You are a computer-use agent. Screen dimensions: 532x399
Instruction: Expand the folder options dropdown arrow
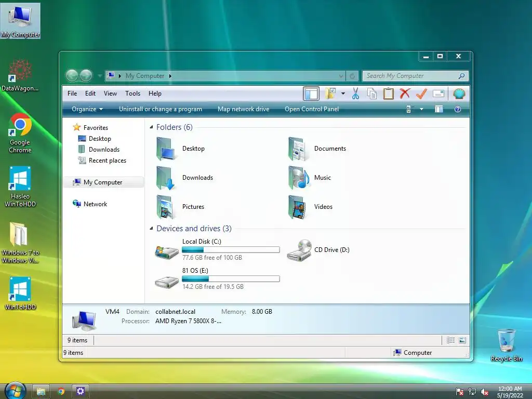click(x=343, y=94)
